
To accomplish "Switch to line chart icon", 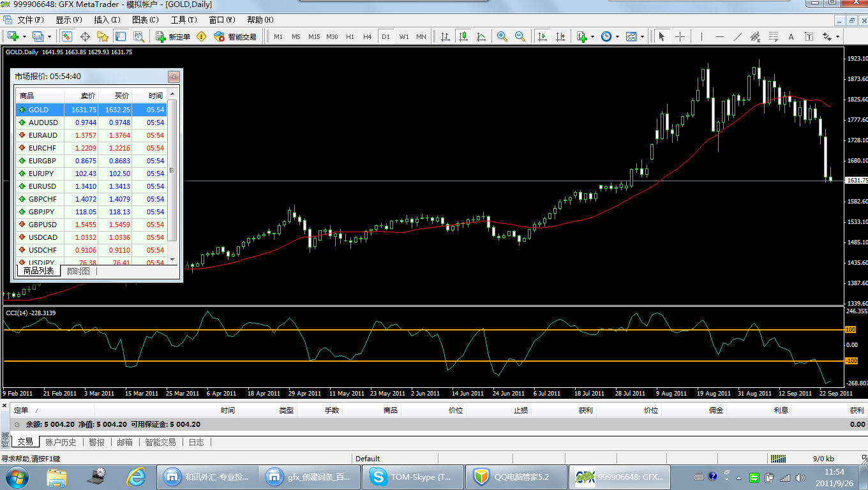I will point(481,36).
